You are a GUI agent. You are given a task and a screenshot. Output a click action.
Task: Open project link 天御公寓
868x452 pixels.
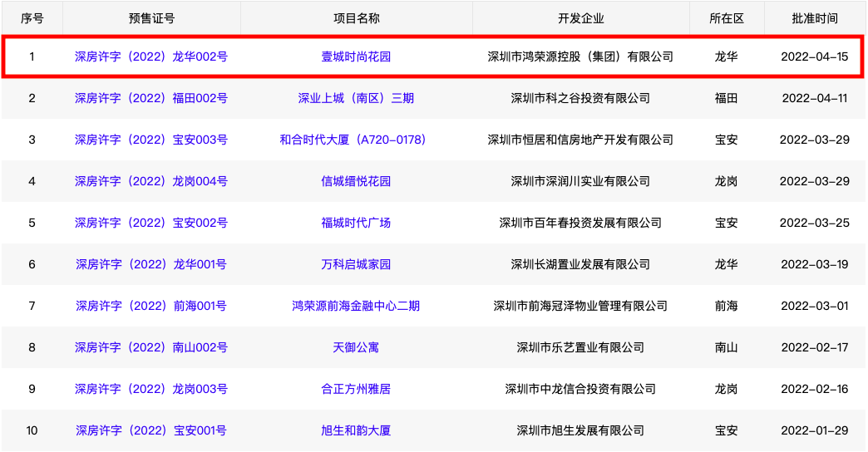pyautogui.click(x=356, y=346)
